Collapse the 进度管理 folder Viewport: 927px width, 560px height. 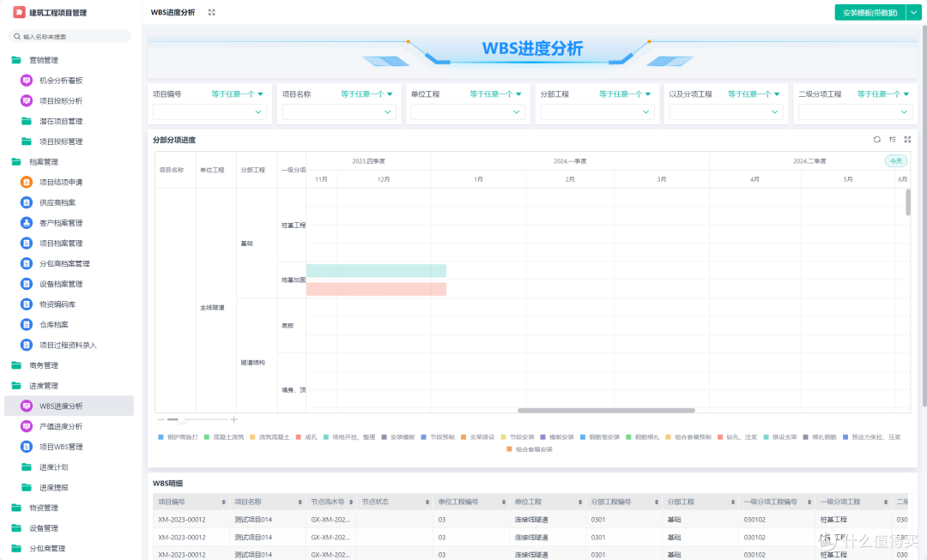pyautogui.click(x=37, y=386)
